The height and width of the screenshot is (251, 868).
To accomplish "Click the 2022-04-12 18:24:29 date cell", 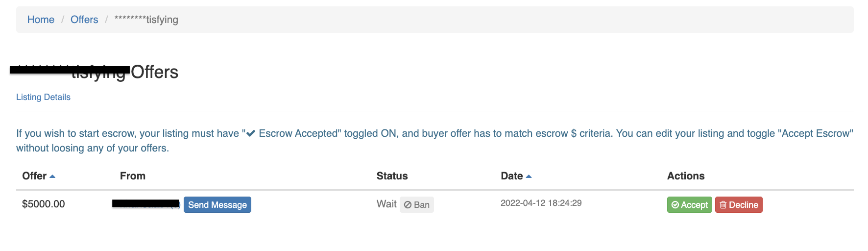I will tap(541, 203).
